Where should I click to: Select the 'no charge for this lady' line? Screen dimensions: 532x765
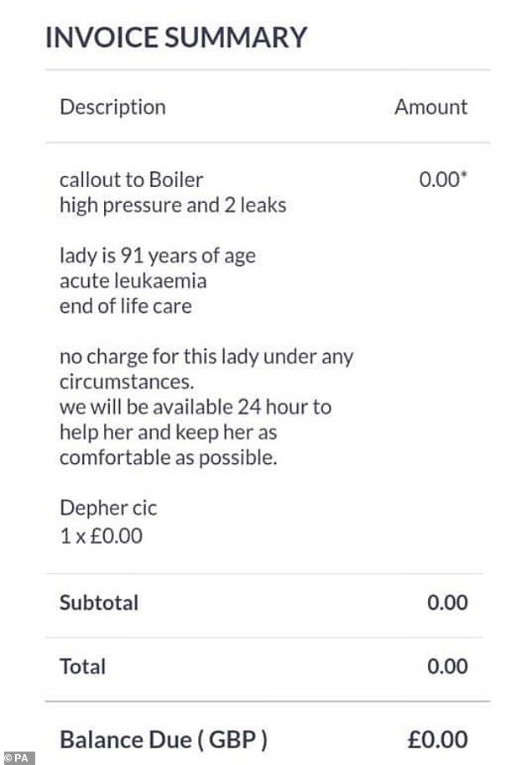coord(206,356)
